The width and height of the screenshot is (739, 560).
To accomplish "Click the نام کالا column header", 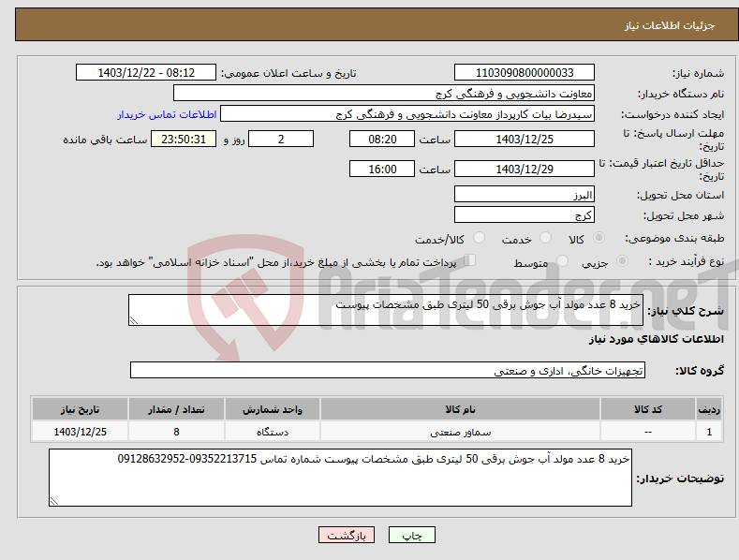I will pos(460,409).
